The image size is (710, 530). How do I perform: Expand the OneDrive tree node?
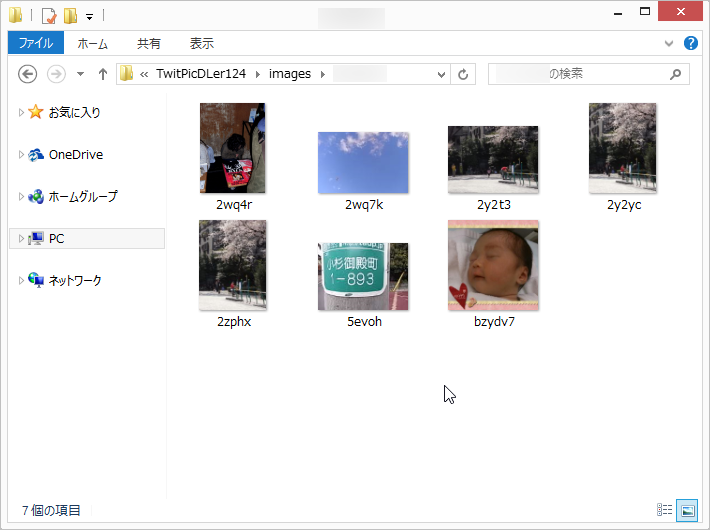(x=21, y=155)
